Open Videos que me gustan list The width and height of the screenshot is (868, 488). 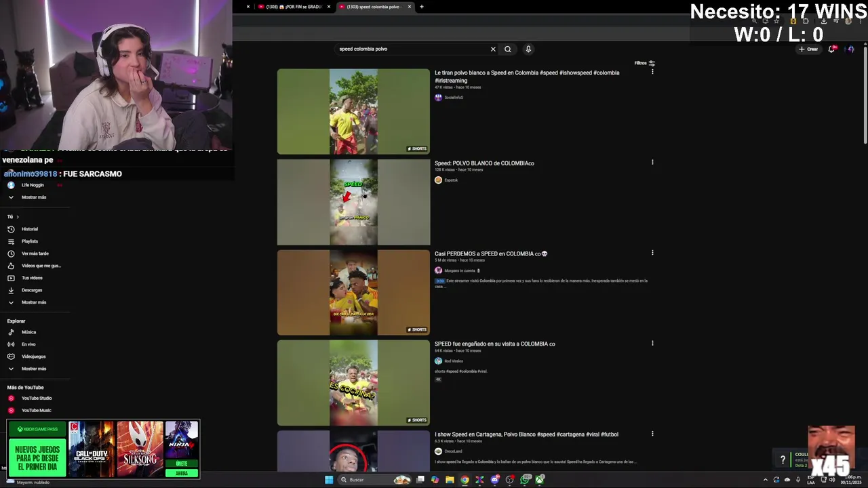[x=41, y=266]
